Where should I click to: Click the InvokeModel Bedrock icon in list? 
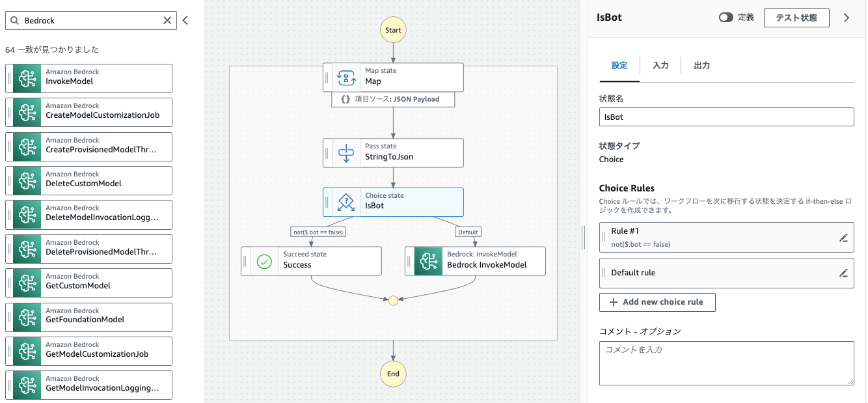[27, 78]
